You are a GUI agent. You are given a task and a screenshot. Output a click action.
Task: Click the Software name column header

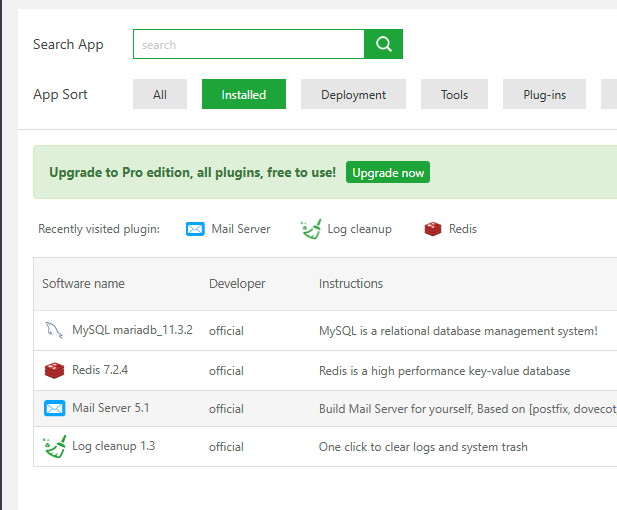point(83,284)
